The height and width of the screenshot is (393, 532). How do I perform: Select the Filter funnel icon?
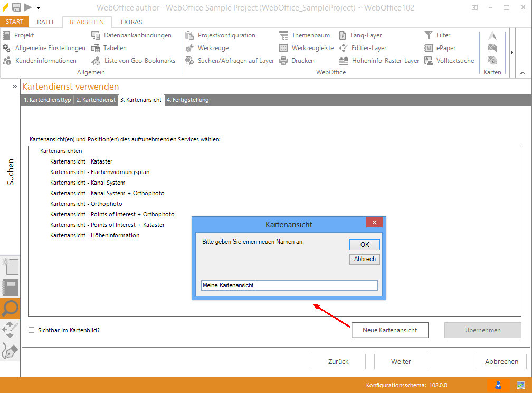click(x=429, y=35)
